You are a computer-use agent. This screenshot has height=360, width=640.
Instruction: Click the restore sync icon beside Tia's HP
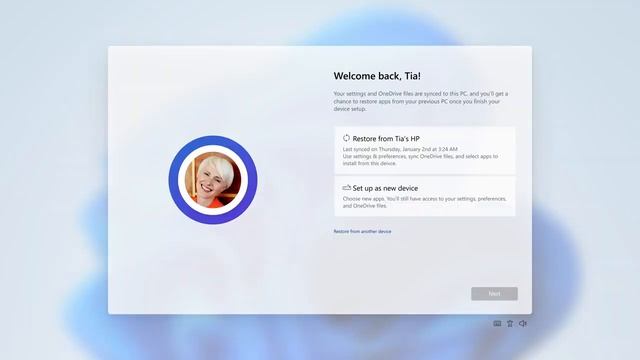pyautogui.click(x=347, y=138)
